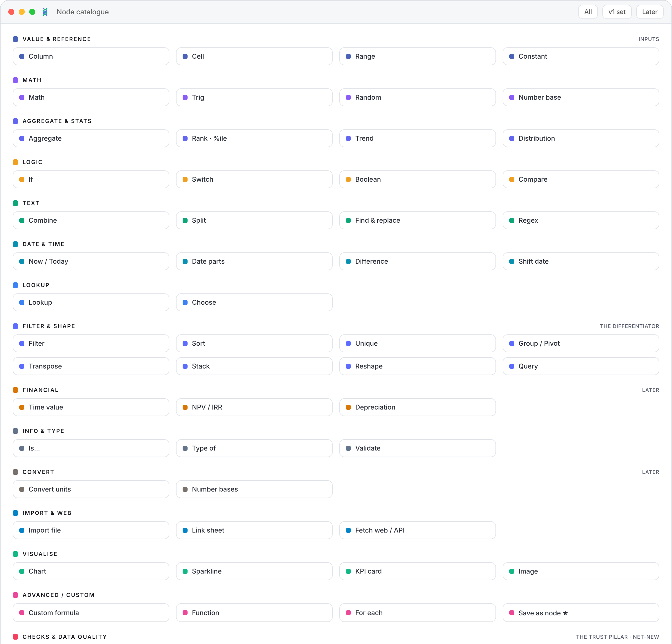
Task: Select the If logic node
Action: [x=91, y=179]
